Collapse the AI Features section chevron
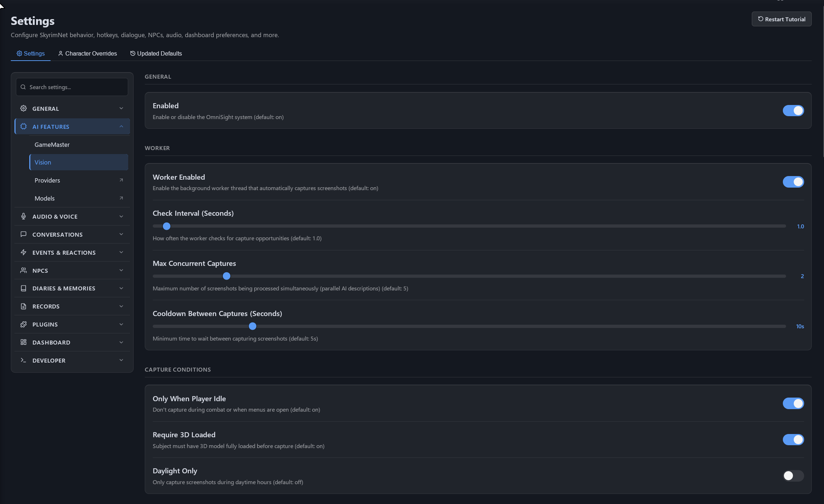 coord(121,126)
